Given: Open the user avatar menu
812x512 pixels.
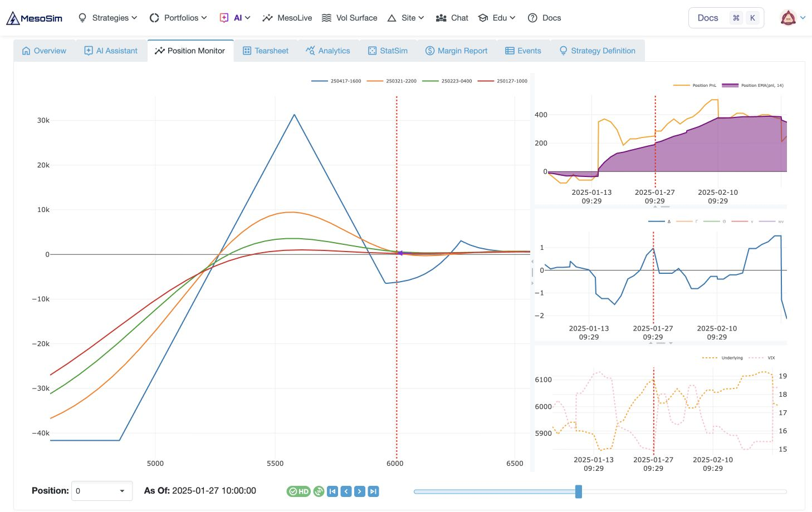Looking at the screenshot, I should tap(793, 18).
